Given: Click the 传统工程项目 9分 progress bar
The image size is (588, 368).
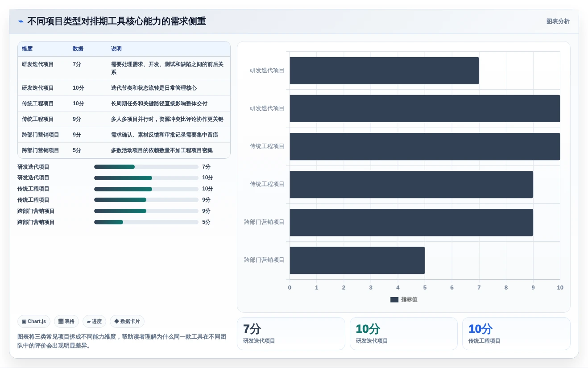Looking at the screenshot, I should click(146, 200).
